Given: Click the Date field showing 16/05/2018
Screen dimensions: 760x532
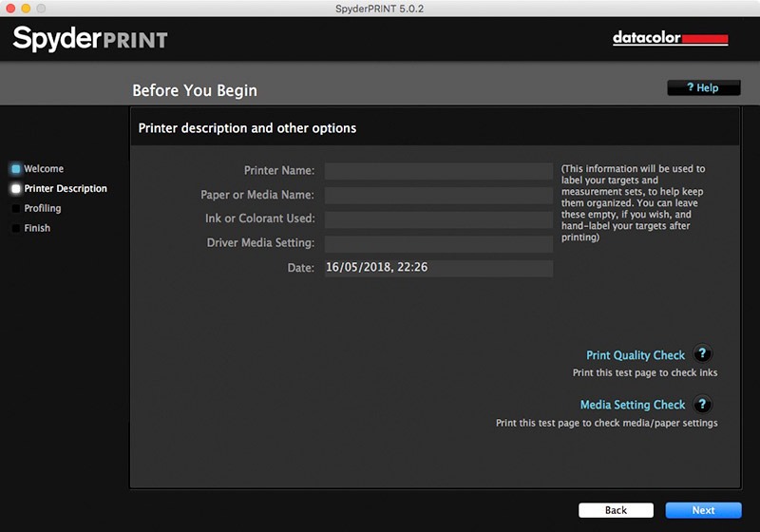Looking at the screenshot, I should click(x=438, y=268).
